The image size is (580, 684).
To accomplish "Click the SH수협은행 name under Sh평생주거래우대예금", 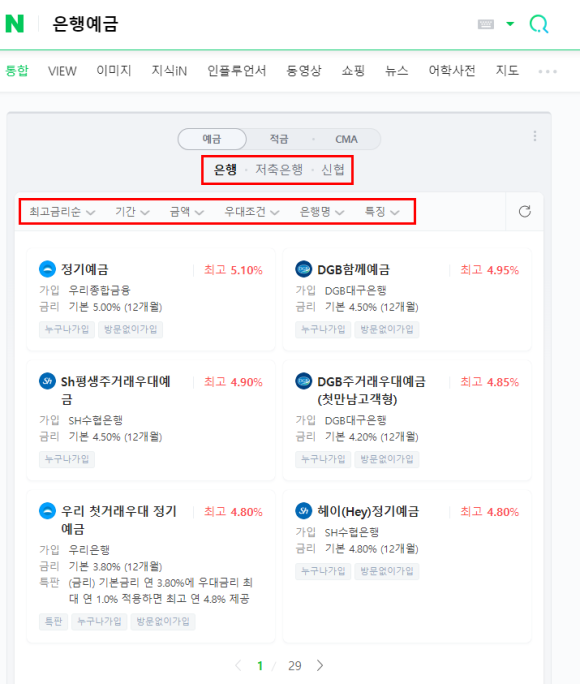I will coord(96,420).
